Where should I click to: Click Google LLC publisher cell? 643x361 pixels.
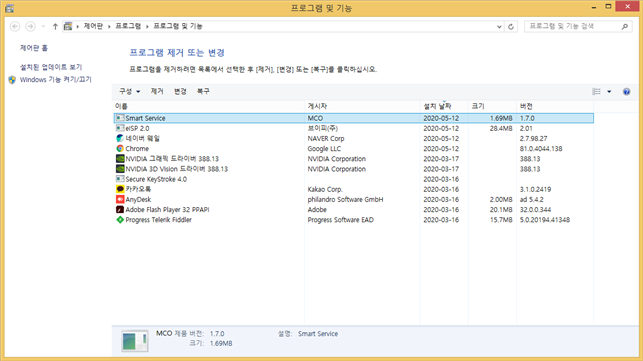[324, 149]
